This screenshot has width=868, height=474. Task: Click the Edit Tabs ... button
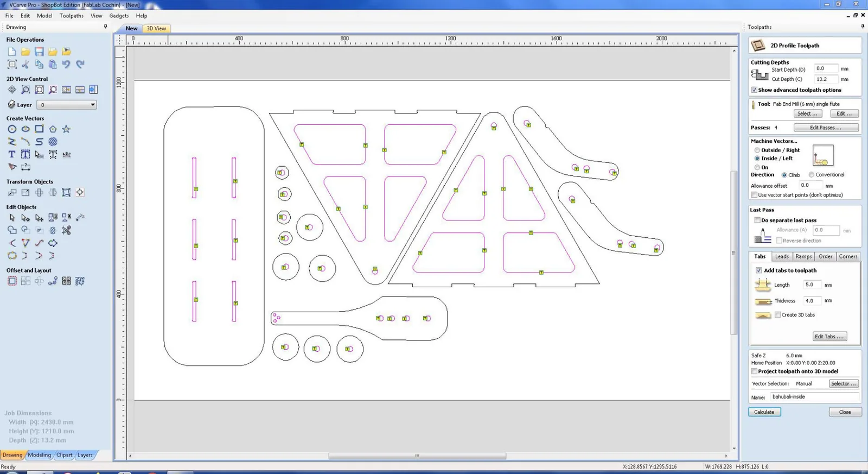(829, 337)
